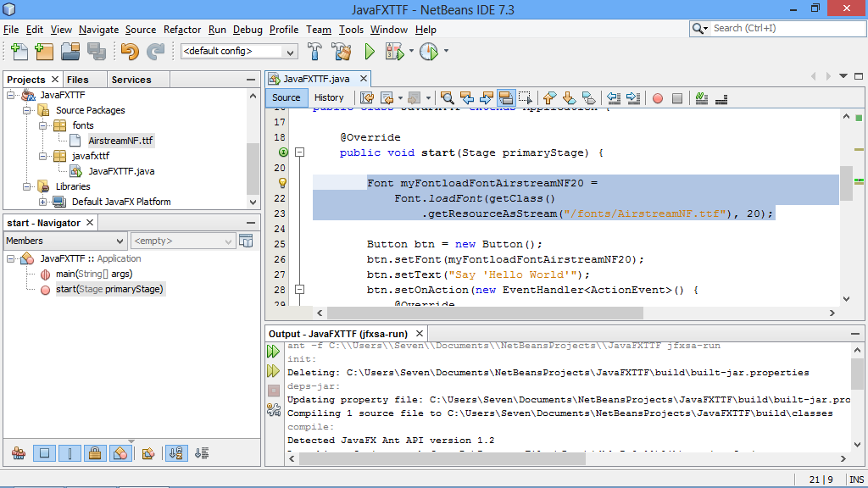Click the Profile Project clock icon
This screenshot has height=488, width=868.
(429, 52)
